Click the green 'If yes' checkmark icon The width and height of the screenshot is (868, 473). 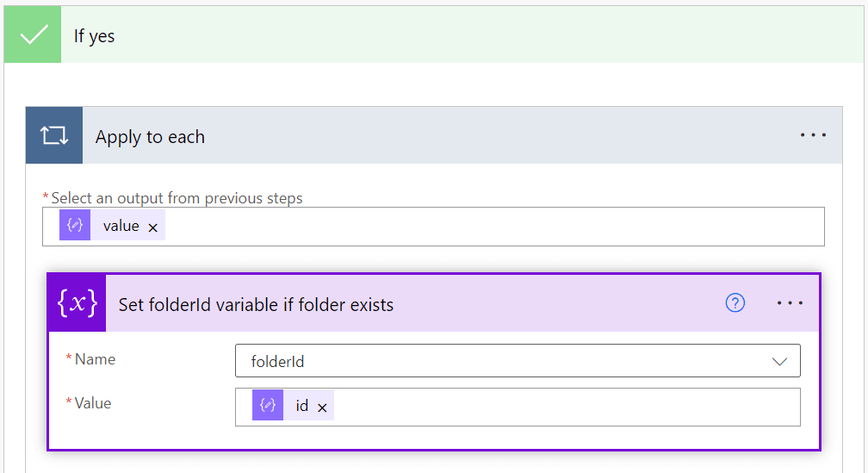(x=33, y=35)
